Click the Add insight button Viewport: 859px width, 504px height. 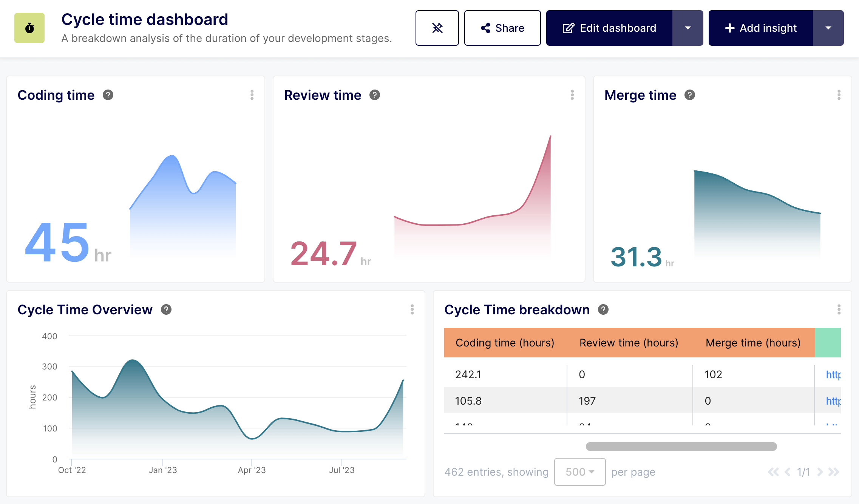click(x=761, y=28)
